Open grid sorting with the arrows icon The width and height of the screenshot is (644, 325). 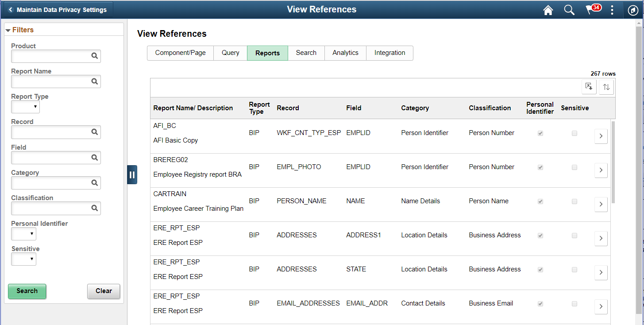[606, 87]
